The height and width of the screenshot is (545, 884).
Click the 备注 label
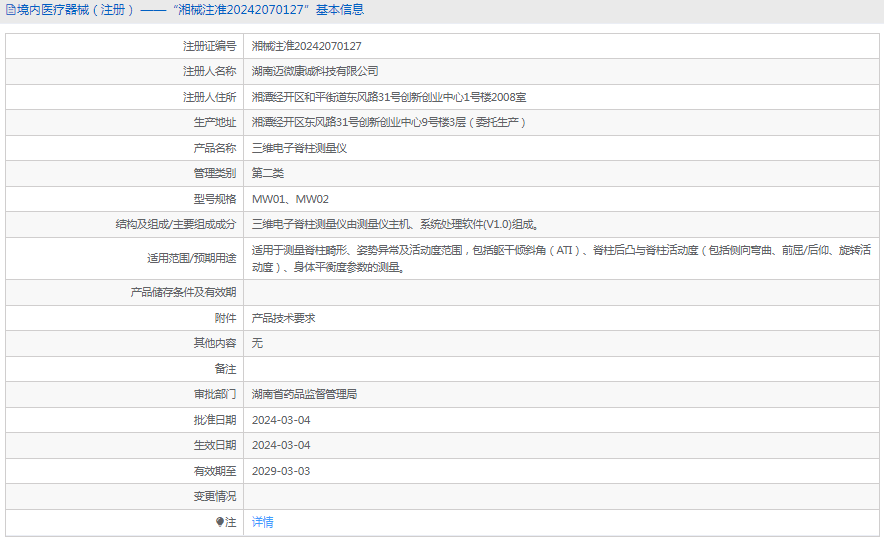[x=226, y=369]
